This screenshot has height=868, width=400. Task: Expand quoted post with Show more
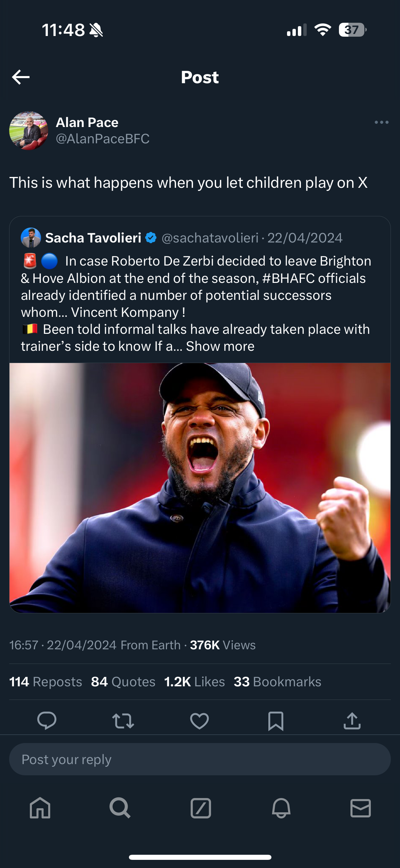[x=220, y=346]
